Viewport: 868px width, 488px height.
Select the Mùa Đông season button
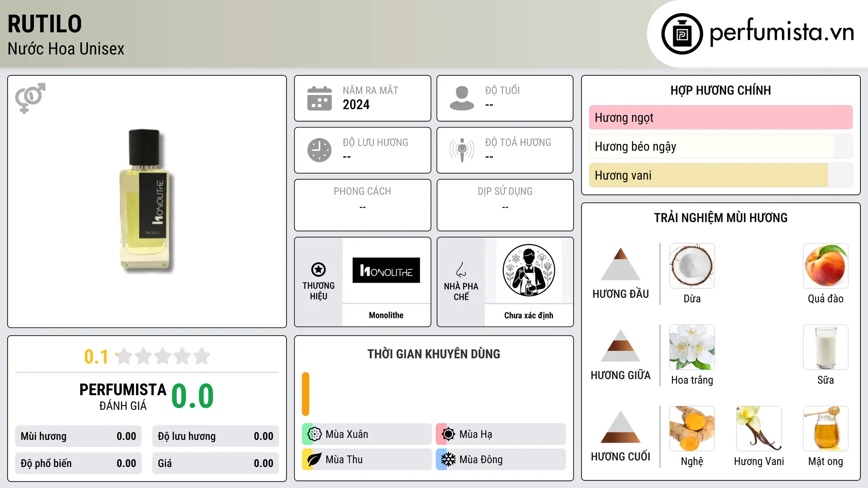[501, 460]
